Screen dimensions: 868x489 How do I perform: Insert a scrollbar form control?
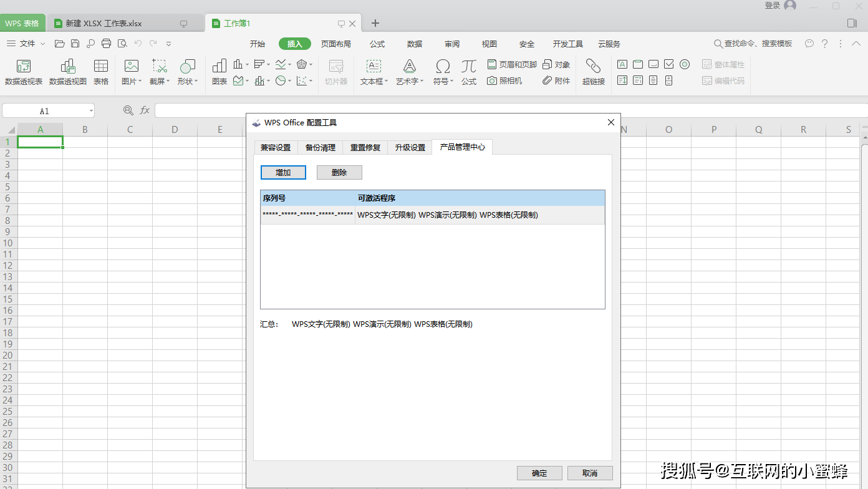pos(653,80)
